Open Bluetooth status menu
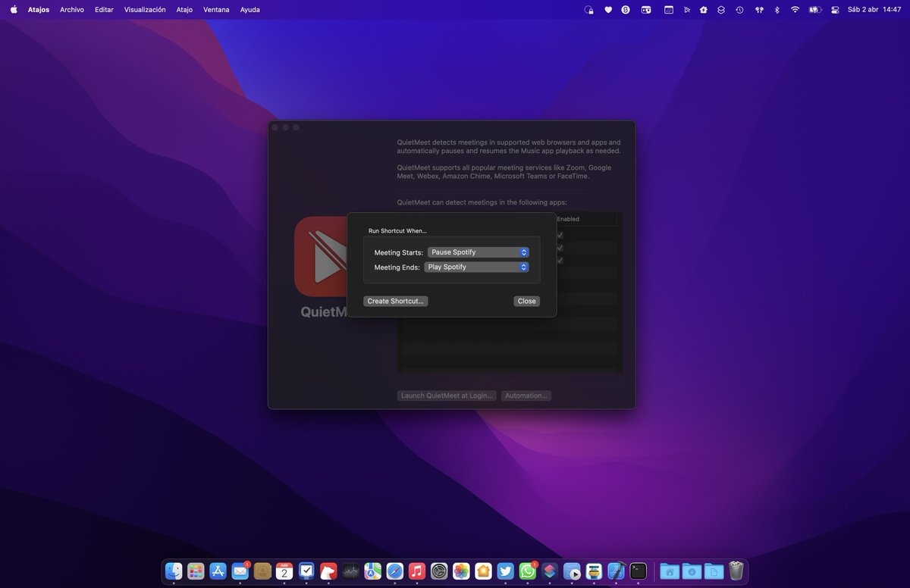Image resolution: width=910 pixels, height=588 pixels. tap(777, 10)
